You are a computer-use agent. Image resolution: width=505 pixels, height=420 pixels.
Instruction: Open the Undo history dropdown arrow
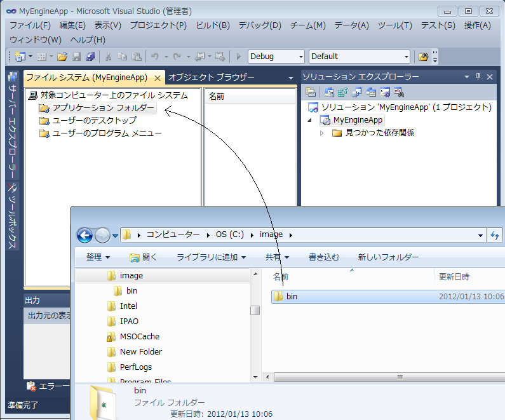[x=166, y=57]
